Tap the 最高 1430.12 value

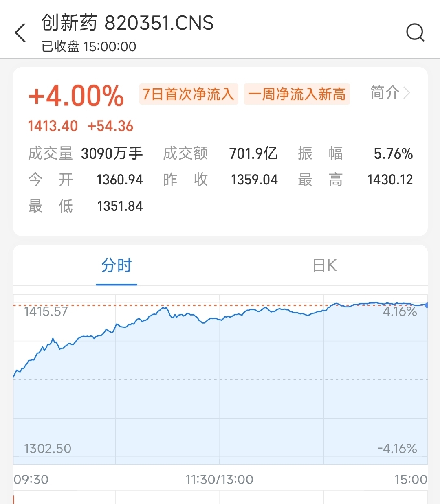pyautogui.click(x=389, y=180)
